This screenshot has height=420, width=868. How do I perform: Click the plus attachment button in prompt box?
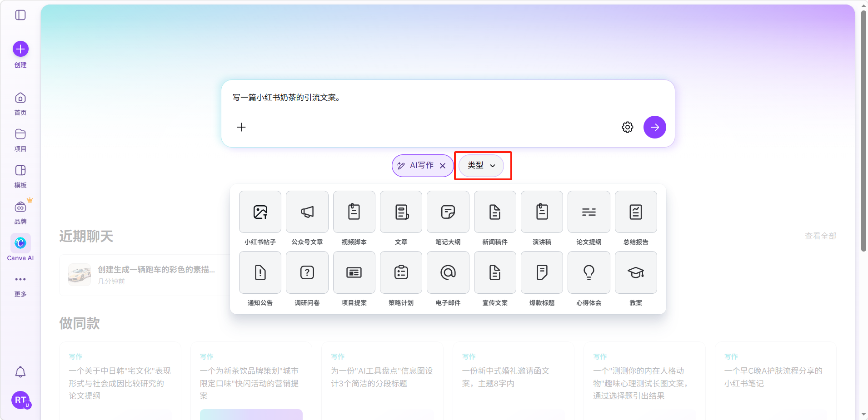(x=241, y=127)
